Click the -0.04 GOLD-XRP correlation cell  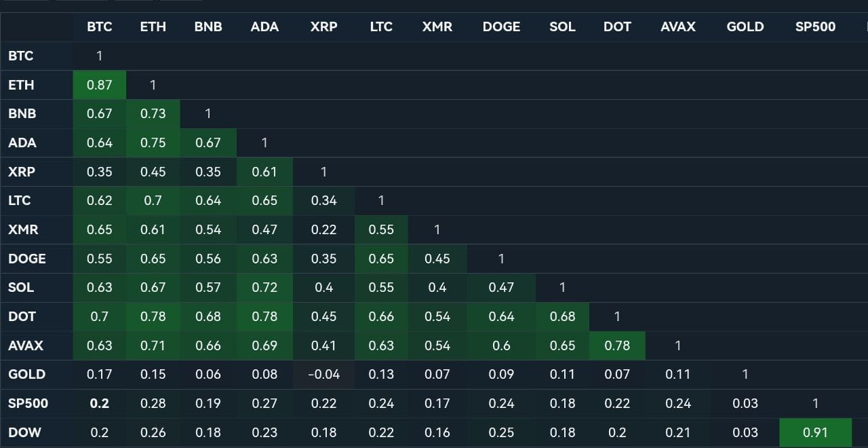tap(323, 374)
